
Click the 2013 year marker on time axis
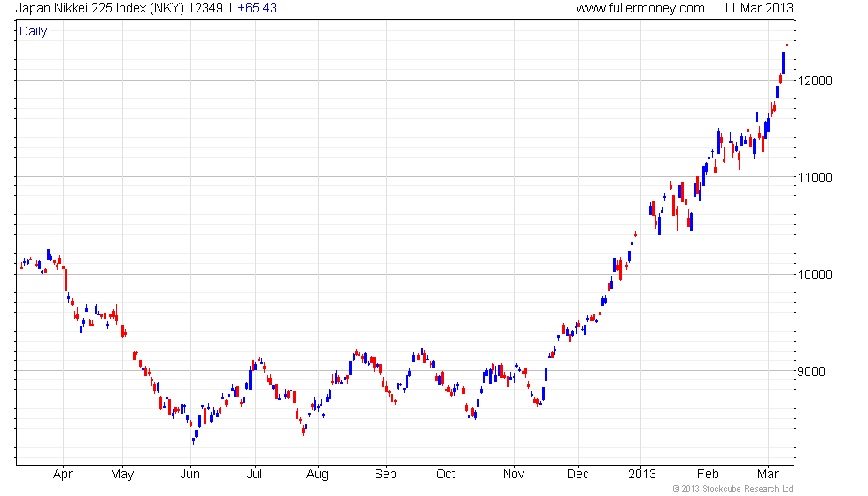(x=639, y=474)
